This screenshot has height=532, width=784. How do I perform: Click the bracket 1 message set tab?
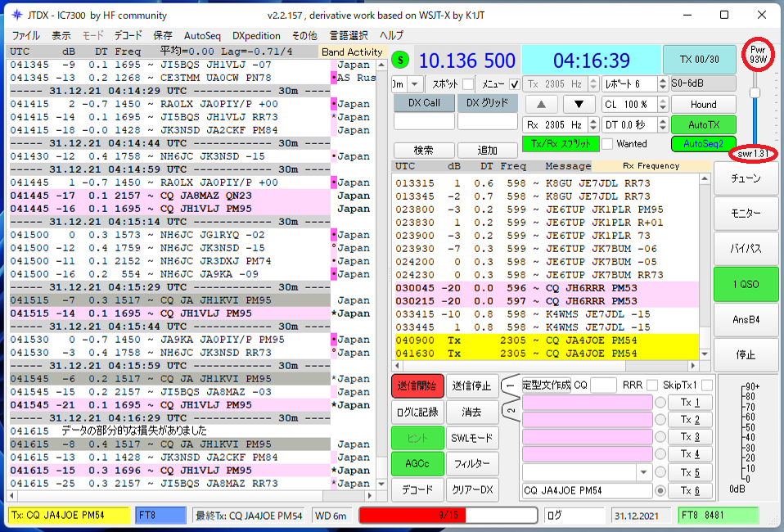point(510,385)
